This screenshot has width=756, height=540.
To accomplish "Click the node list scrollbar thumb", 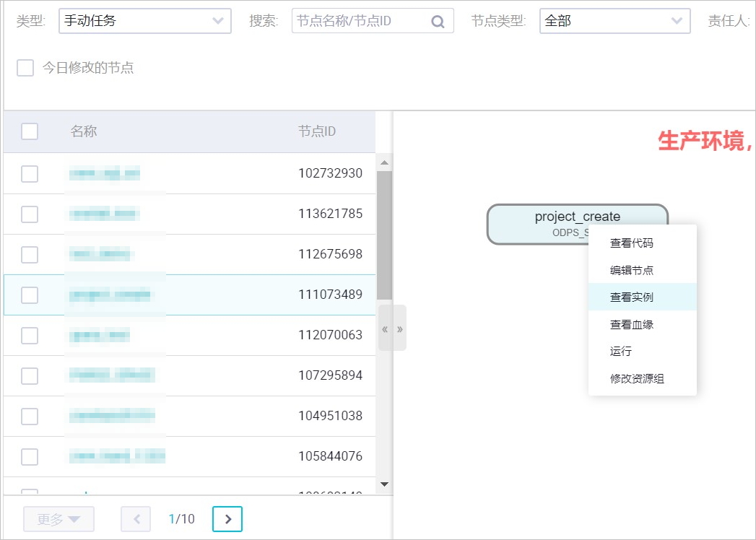I will click(x=384, y=235).
